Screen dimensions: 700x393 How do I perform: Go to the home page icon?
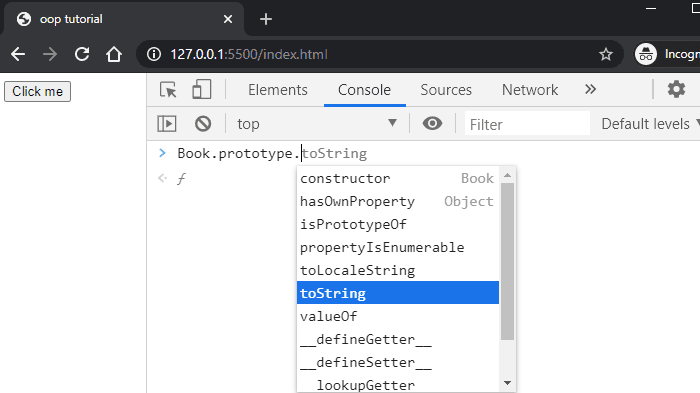point(114,54)
